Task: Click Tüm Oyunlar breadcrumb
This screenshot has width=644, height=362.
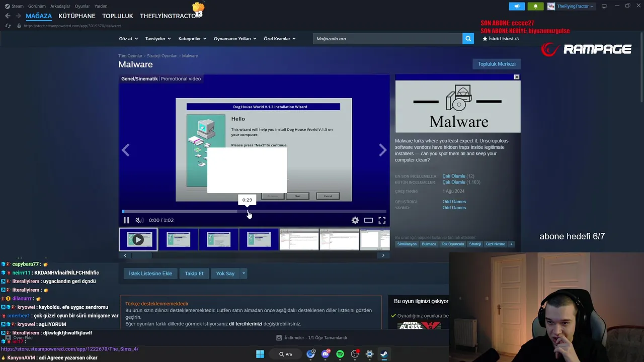Action: click(130, 56)
